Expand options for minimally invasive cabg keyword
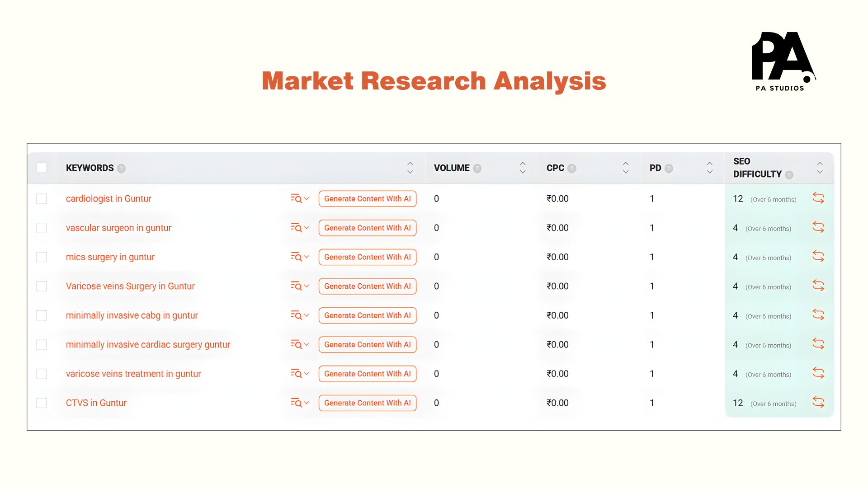The image size is (868, 488). pos(299,315)
